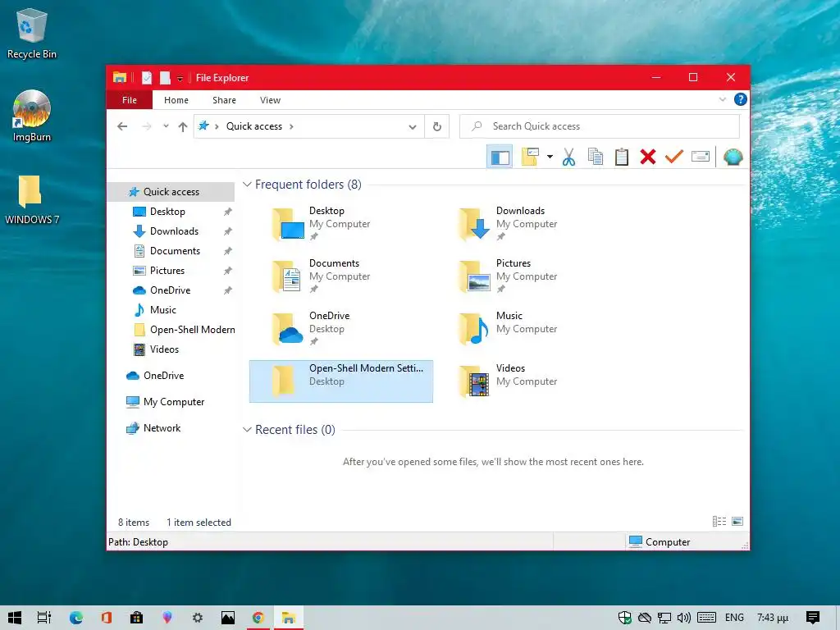Click the Forward navigation arrow
The image size is (840, 630).
(x=146, y=126)
